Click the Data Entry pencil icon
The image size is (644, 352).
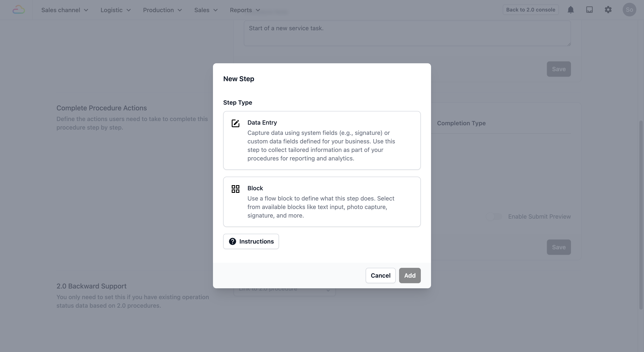coord(235,123)
